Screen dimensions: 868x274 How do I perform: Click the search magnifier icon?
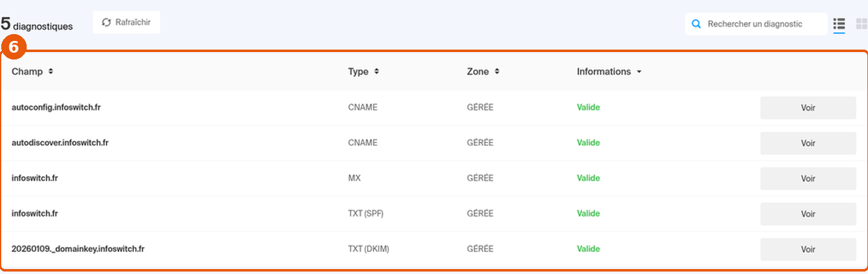click(x=696, y=24)
